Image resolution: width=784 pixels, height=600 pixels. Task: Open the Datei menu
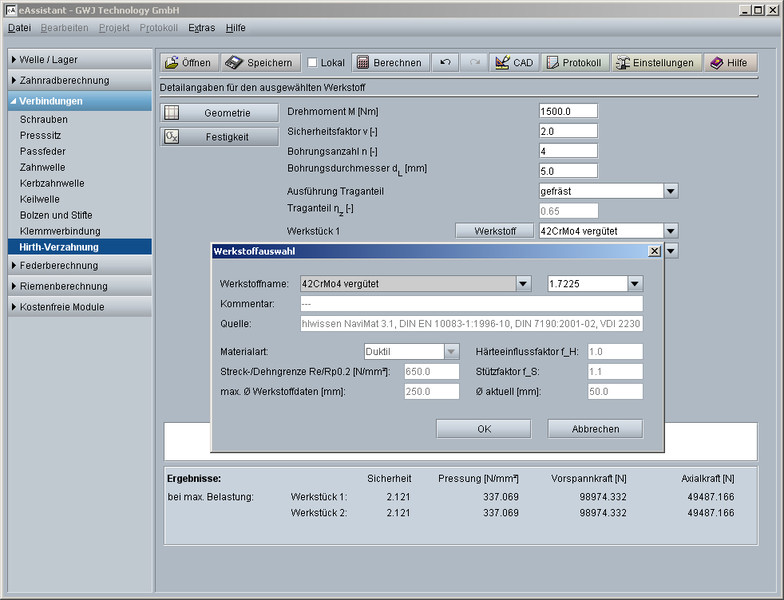[20, 28]
